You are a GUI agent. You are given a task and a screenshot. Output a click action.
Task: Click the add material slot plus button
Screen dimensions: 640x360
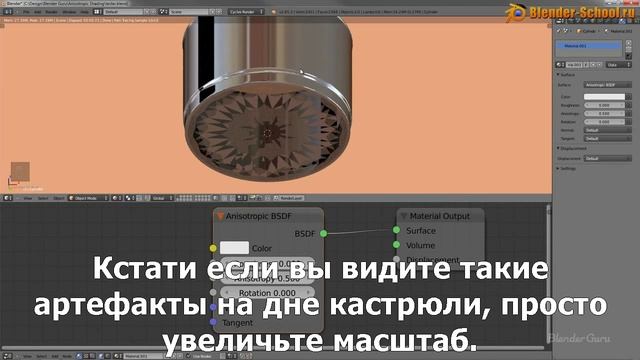point(629,42)
